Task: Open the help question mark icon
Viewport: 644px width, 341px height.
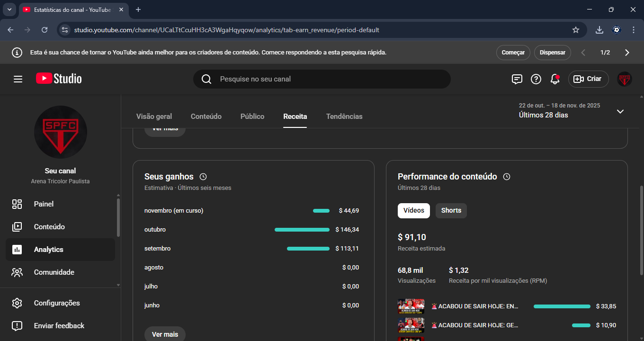Action: point(536,79)
